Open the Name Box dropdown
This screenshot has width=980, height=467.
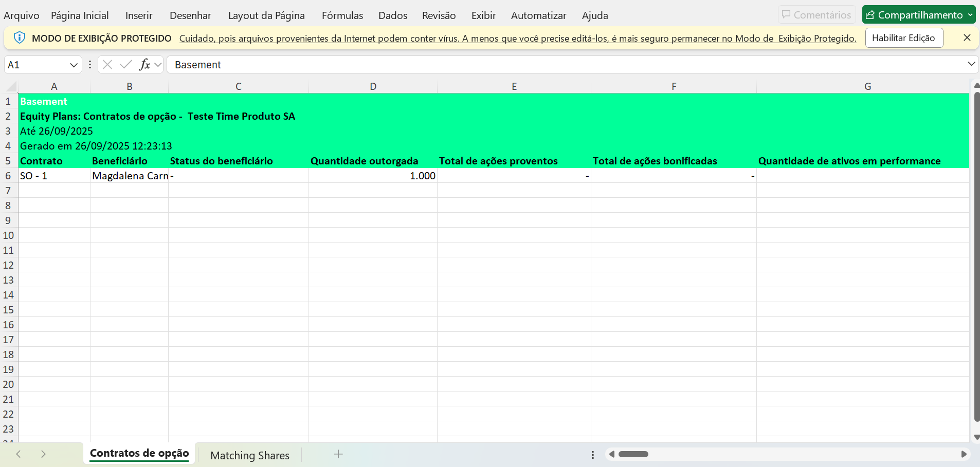[74, 65]
